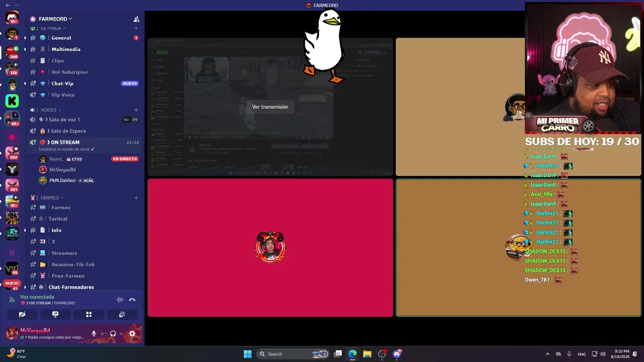Click Establece un estado de canal

tap(66, 149)
